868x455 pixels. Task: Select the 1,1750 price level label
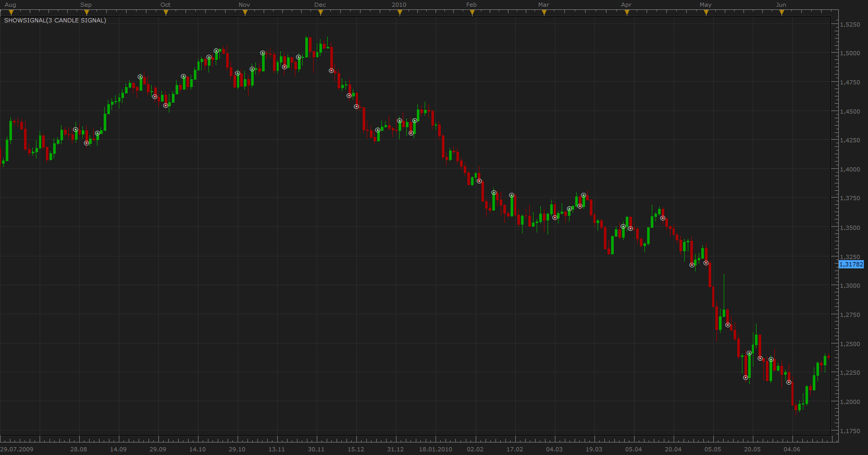coord(850,431)
